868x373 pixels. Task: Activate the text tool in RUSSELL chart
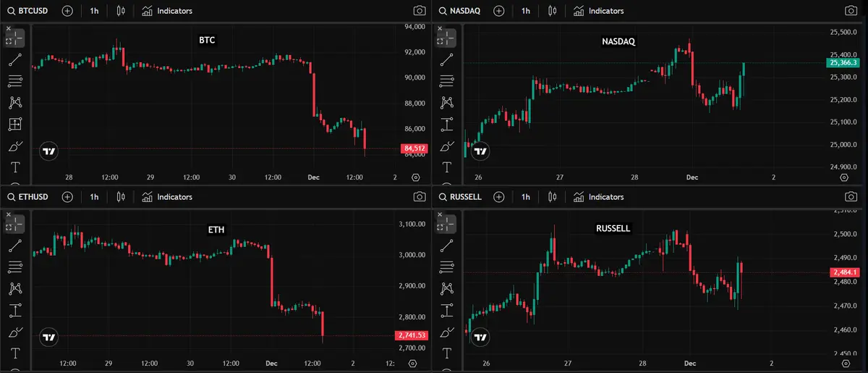coord(447,353)
